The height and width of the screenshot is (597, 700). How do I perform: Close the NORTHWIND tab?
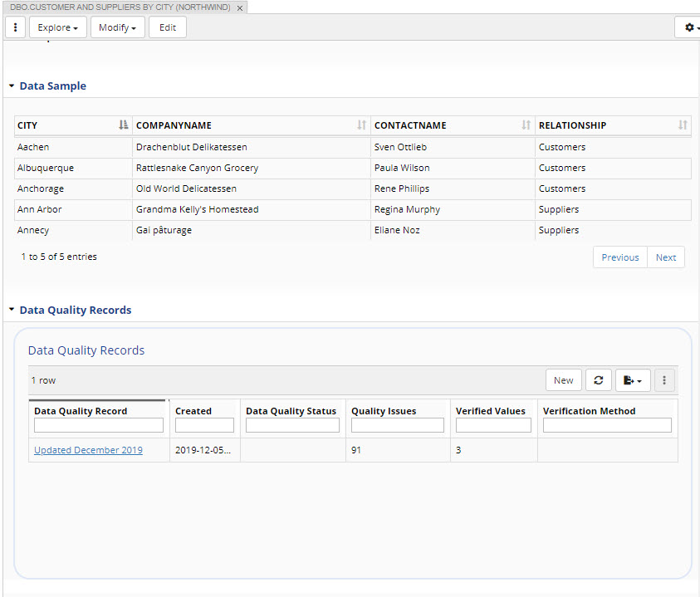(240, 7)
